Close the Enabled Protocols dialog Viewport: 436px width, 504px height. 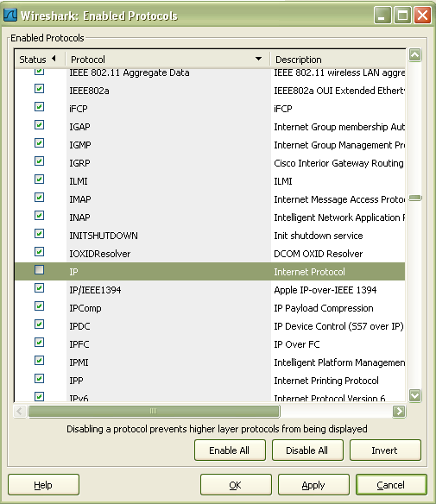click(x=422, y=16)
